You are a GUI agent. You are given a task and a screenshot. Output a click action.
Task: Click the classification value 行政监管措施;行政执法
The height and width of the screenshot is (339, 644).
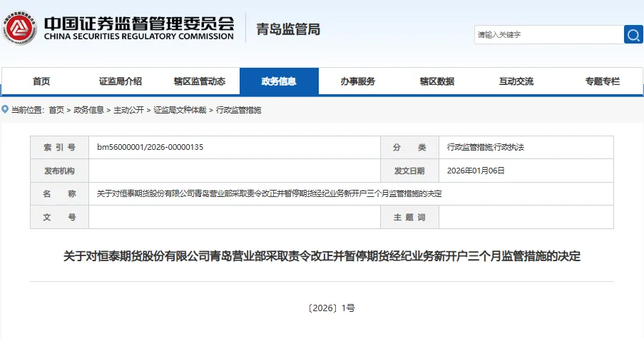pyautogui.click(x=486, y=147)
